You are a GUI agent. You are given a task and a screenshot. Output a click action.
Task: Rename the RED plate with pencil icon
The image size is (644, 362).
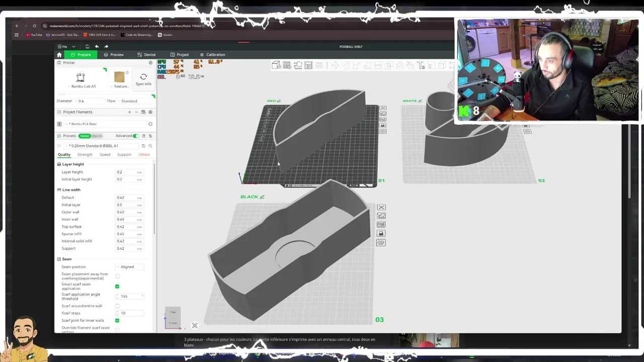click(278, 101)
